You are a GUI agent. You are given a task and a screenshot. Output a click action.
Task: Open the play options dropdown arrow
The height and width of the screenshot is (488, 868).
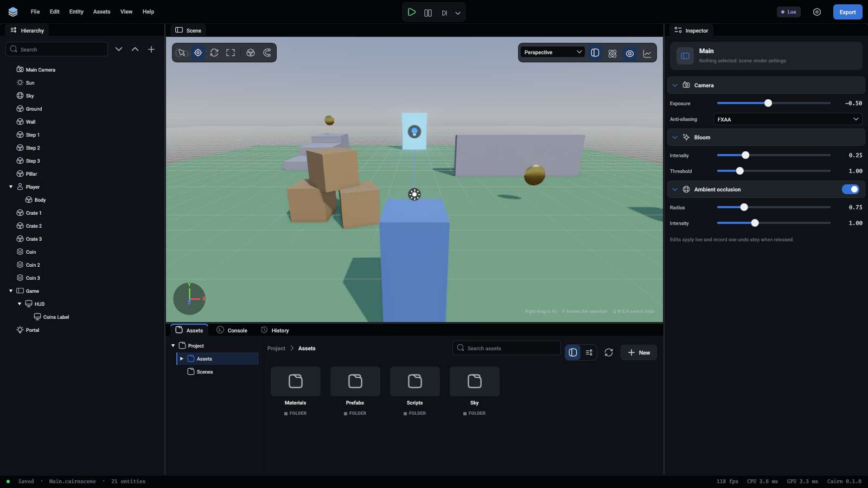[458, 13]
